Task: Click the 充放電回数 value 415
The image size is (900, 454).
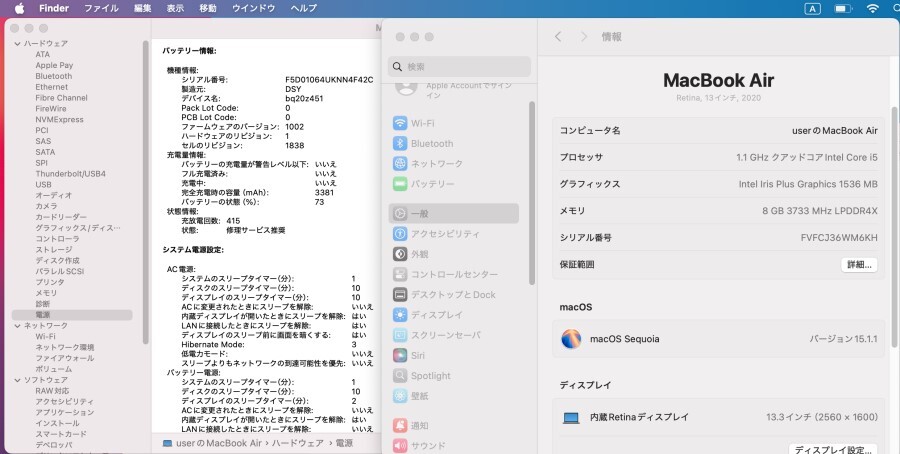Action: coord(233,220)
